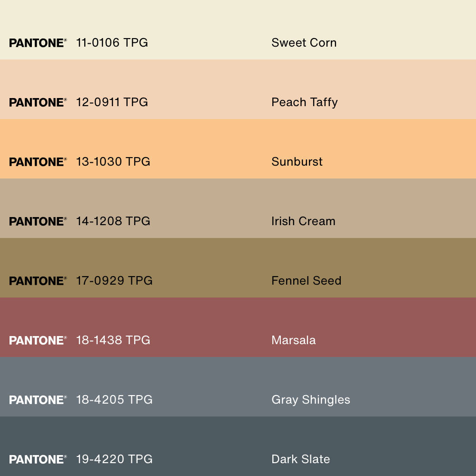
Task: Select the PANTONE logo beside 13-1030 TPG
Action: pyautogui.click(x=38, y=162)
